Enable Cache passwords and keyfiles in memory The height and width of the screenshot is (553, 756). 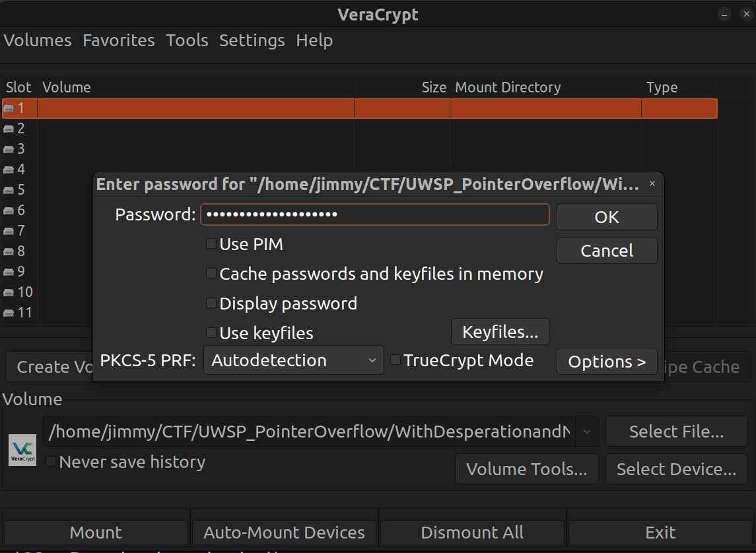coord(211,274)
